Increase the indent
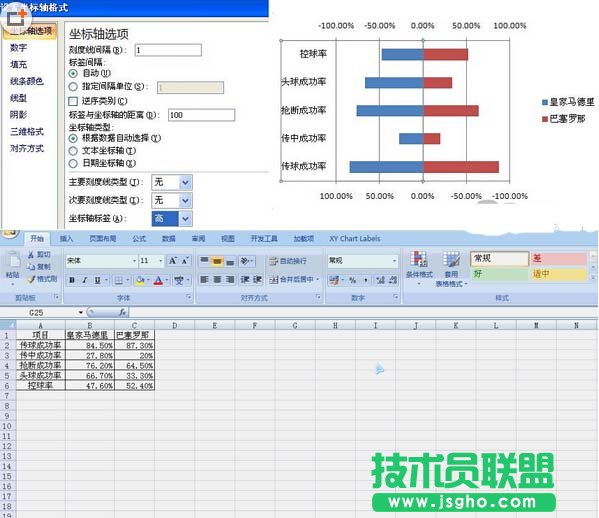599x518 pixels. (257, 280)
